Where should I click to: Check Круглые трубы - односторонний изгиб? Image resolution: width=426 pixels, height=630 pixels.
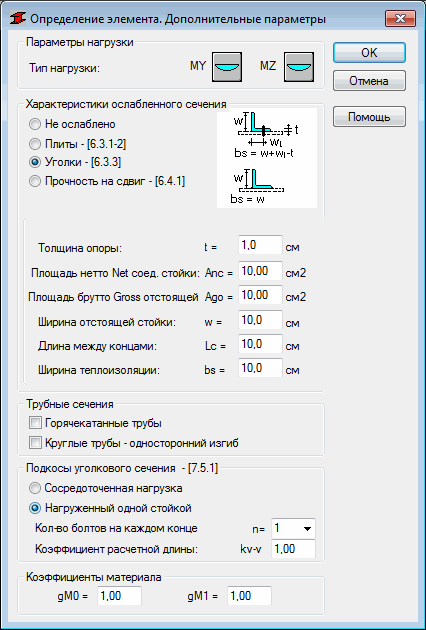134,443
